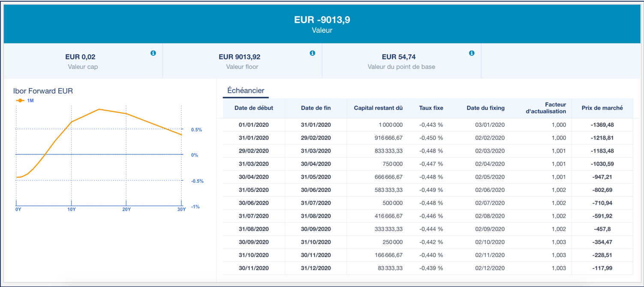Select the row starting 01/01/2020

(x=253, y=125)
